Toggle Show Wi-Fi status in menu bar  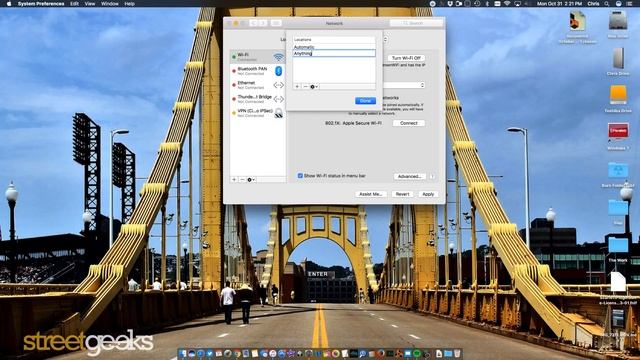point(300,176)
